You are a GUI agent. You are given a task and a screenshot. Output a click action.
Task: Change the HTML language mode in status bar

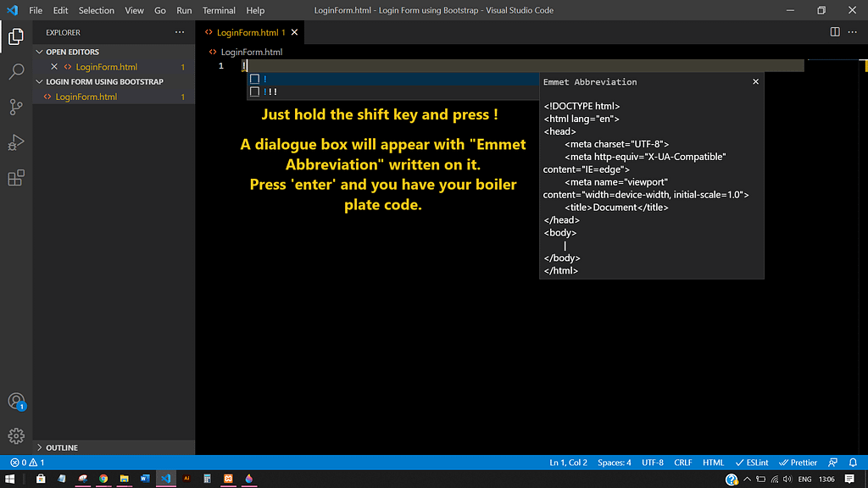pos(713,463)
